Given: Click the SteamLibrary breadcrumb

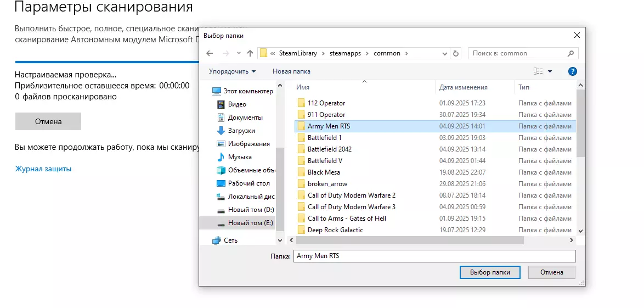Looking at the screenshot, I should pyautogui.click(x=298, y=53).
